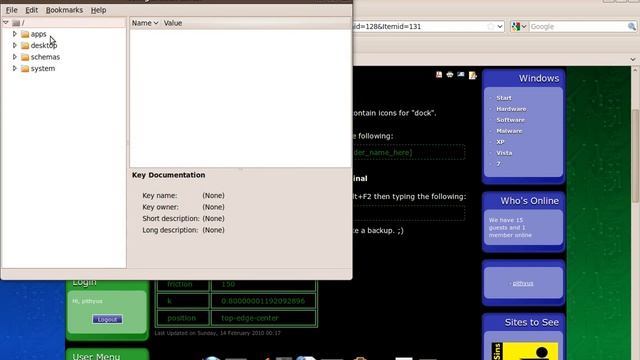Viewport: 640px width, 360px height.
Task: Click the top-edge-center table cell
Action: pyautogui.click(x=264, y=318)
